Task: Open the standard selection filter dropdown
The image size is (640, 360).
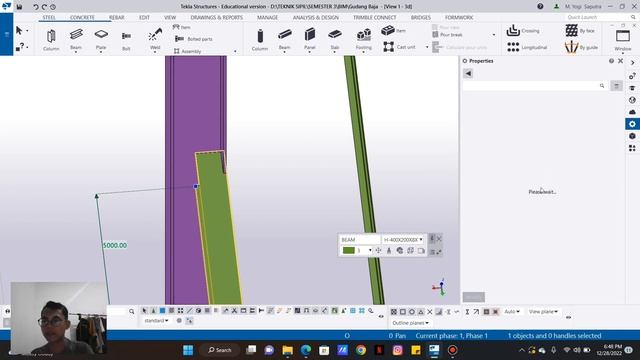Action: [156, 320]
